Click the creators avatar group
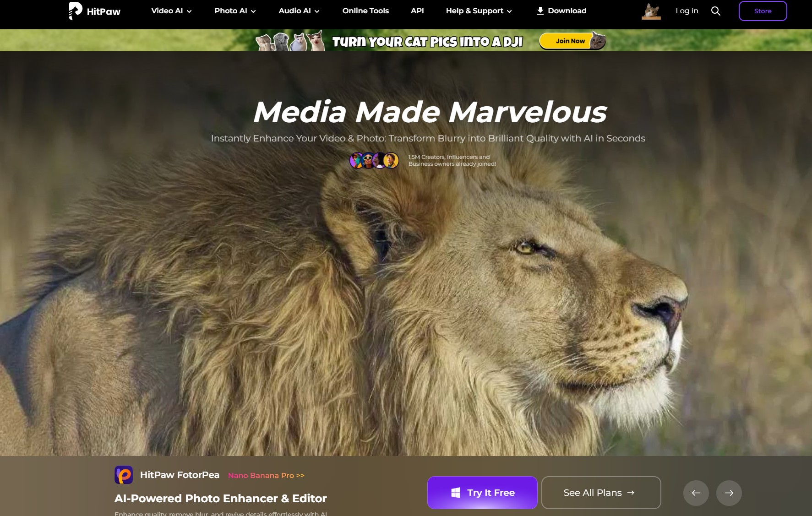Image resolution: width=812 pixels, height=516 pixels. click(x=374, y=161)
